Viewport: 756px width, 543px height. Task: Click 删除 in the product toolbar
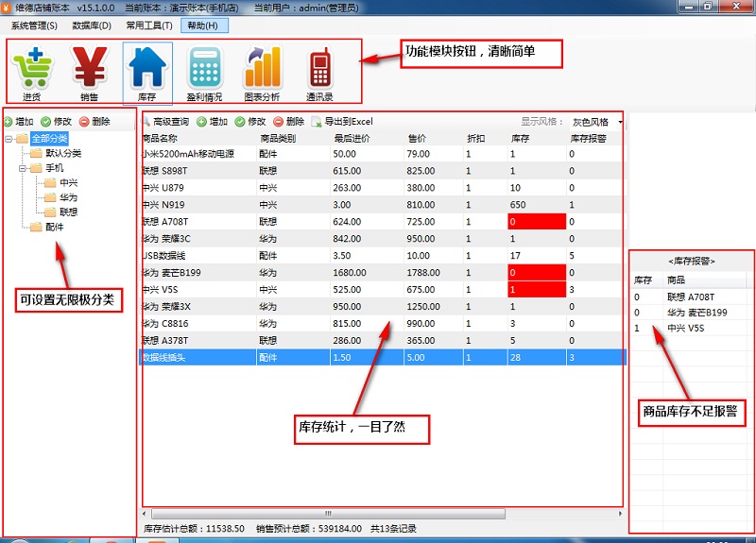288,122
